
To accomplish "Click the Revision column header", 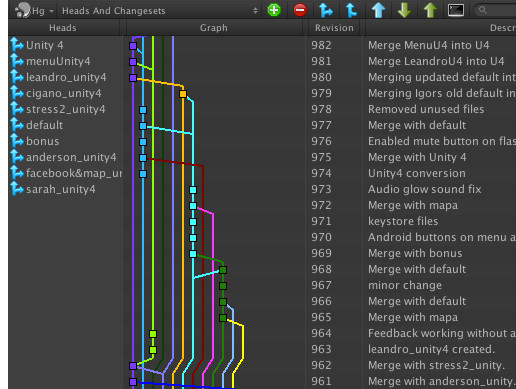I will click(x=334, y=28).
